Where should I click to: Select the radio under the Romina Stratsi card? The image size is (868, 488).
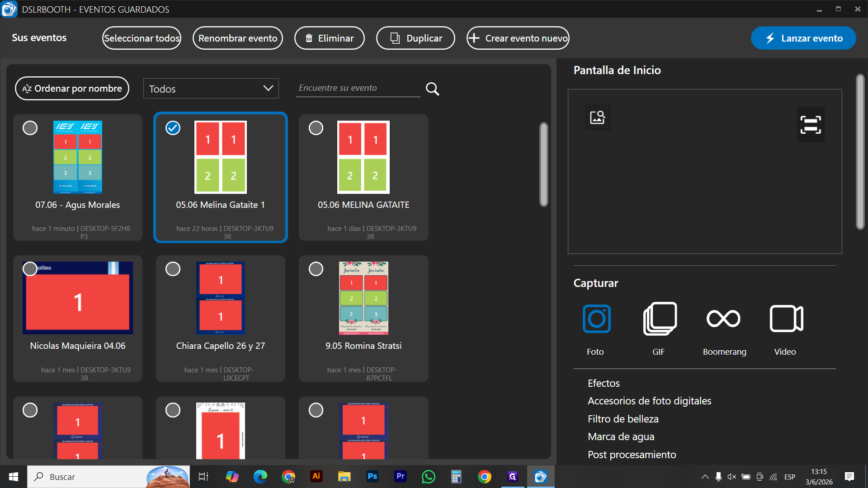pyautogui.click(x=316, y=410)
